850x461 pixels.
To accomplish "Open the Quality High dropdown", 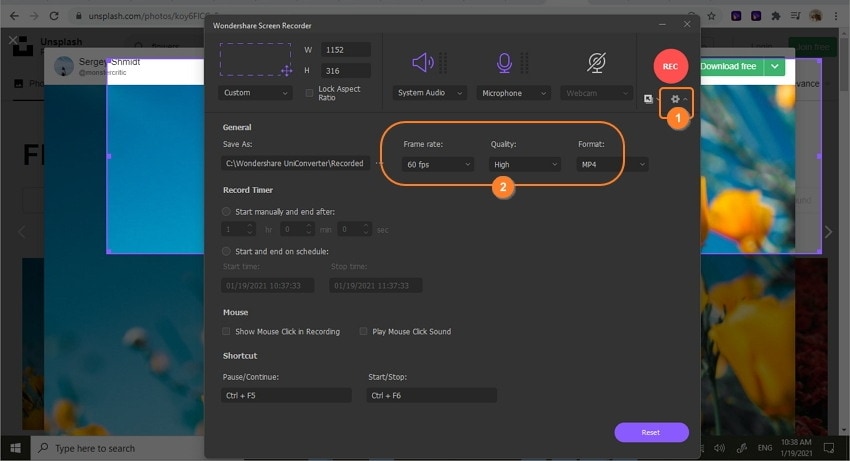I will click(x=525, y=164).
